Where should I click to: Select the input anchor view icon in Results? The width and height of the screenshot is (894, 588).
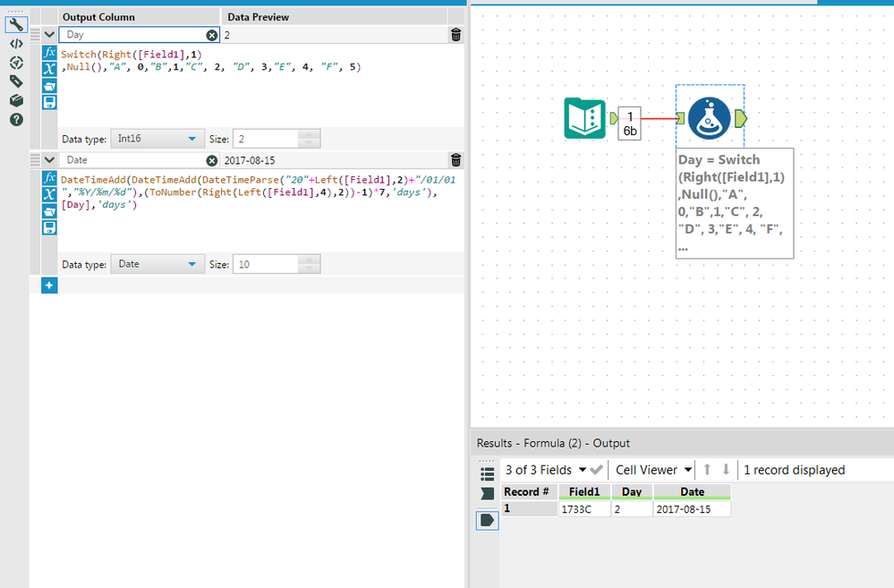point(487,494)
